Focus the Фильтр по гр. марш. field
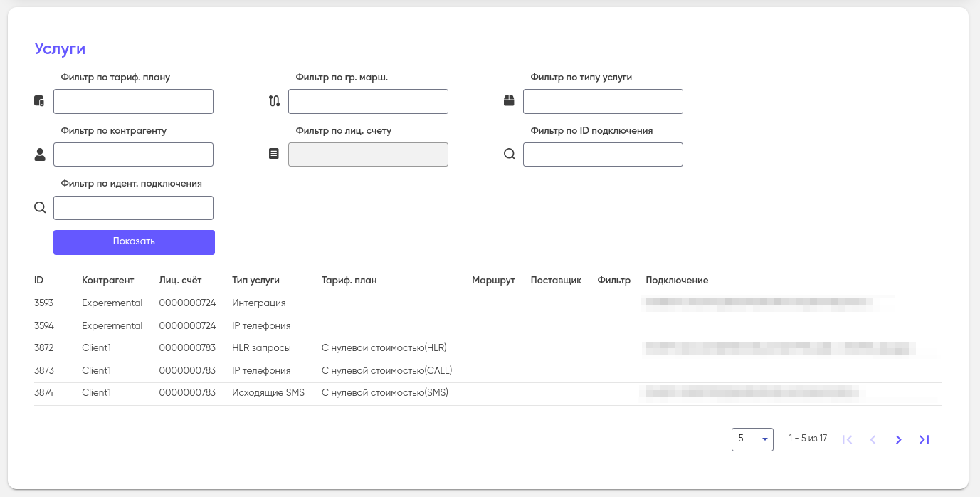This screenshot has height=497, width=980. (x=368, y=102)
